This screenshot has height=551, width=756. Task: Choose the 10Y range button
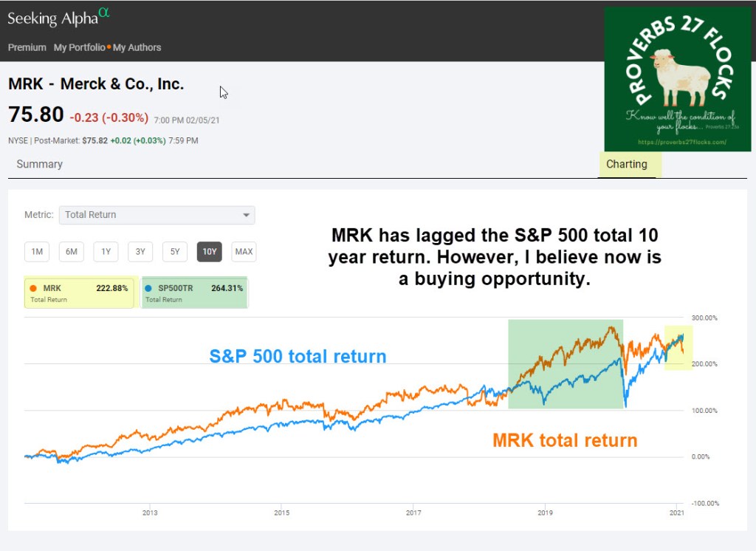(210, 252)
